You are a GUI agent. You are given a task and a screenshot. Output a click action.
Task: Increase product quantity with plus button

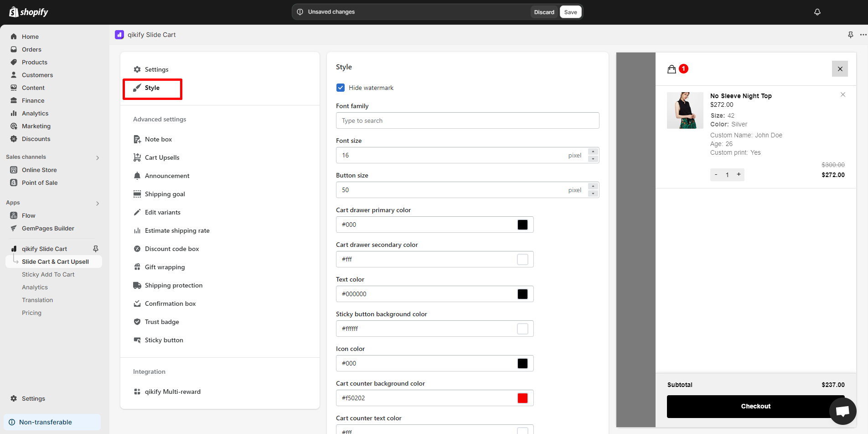coord(739,174)
